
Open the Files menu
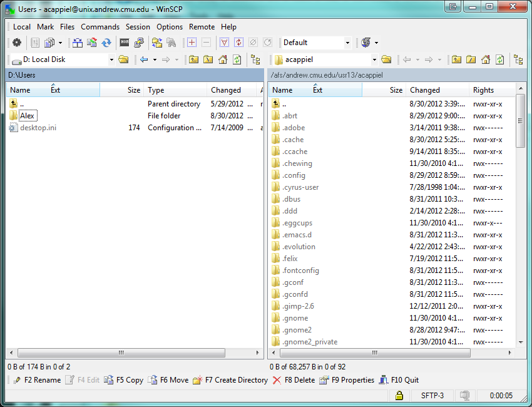(x=67, y=27)
